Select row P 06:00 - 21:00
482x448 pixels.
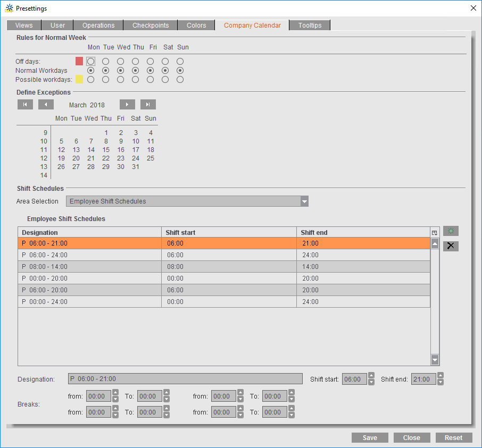(224, 243)
